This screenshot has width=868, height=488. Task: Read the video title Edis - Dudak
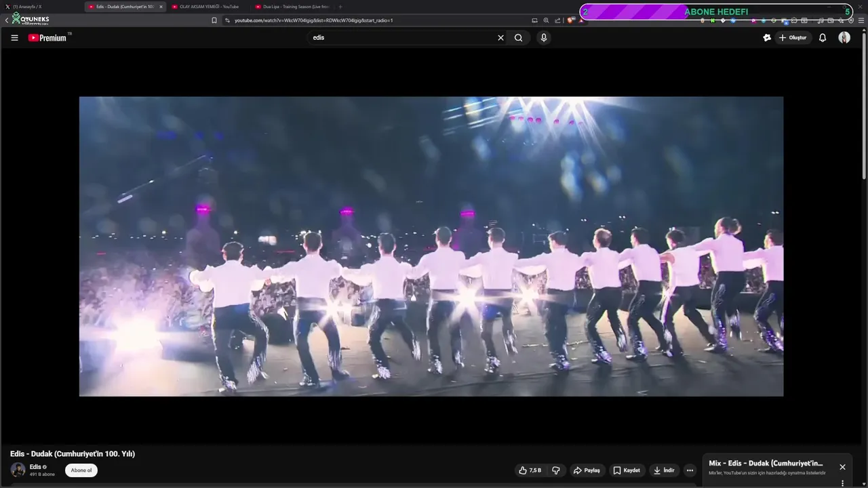73,453
